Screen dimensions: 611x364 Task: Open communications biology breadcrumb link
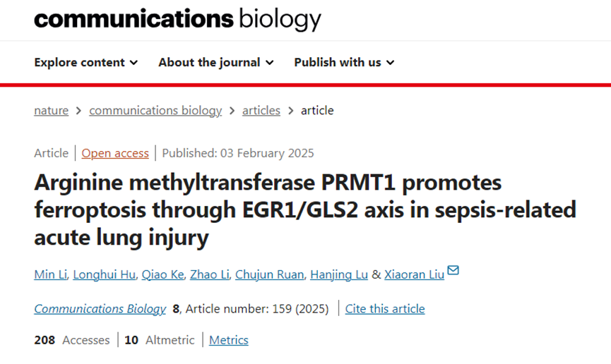click(x=155, y=111)
